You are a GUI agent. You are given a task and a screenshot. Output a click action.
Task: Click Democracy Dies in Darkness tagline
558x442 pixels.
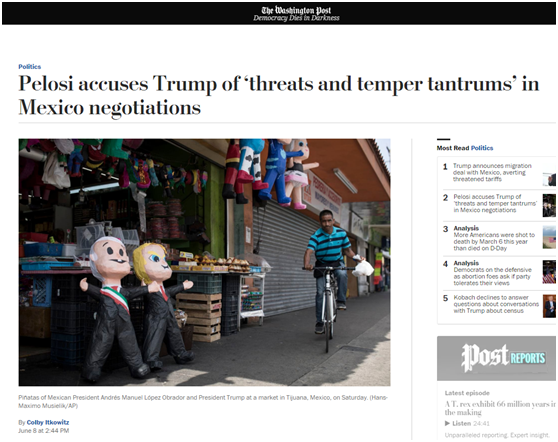(x=296, y=18)
